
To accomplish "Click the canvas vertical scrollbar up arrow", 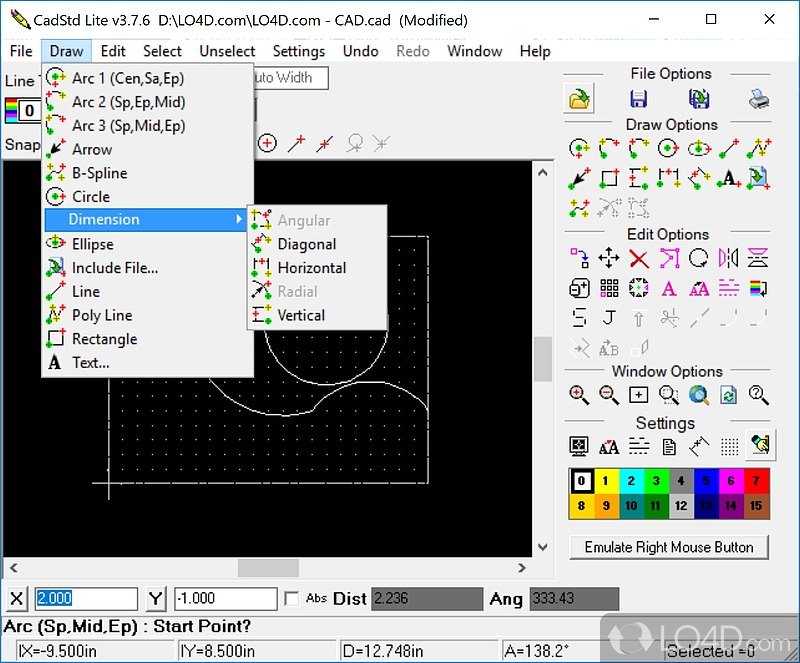I will tap(543, 173).
